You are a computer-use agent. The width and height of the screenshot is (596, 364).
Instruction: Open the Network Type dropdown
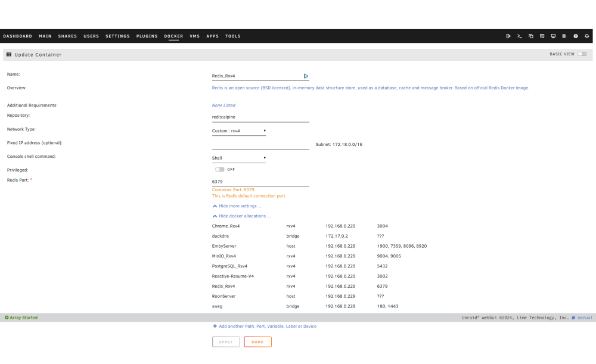click(239, 130)
